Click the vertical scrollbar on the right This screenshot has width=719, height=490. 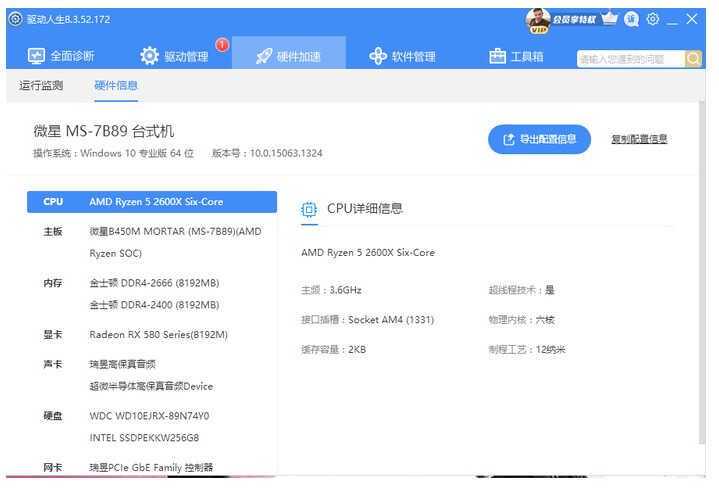pyautogui.click(x=702, y=271)
